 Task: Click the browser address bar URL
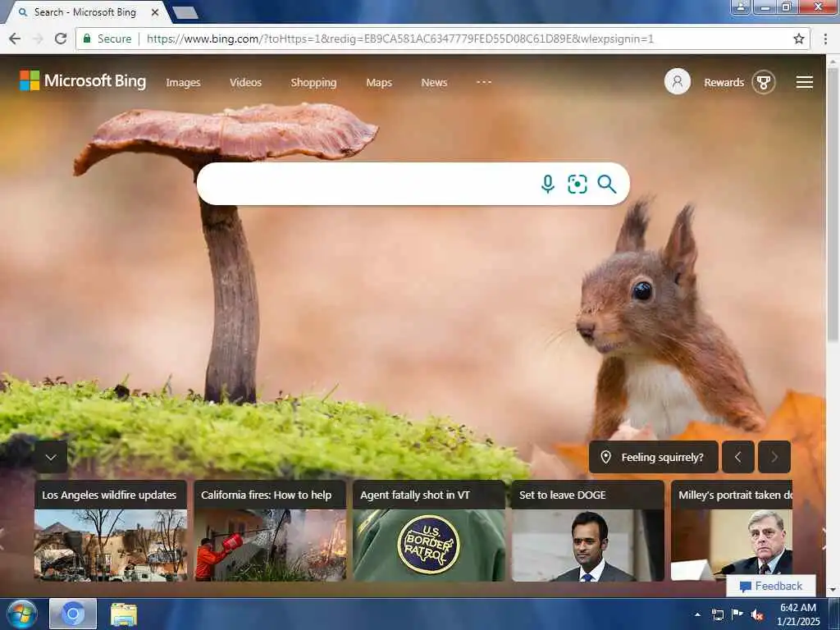click(399, 39)
